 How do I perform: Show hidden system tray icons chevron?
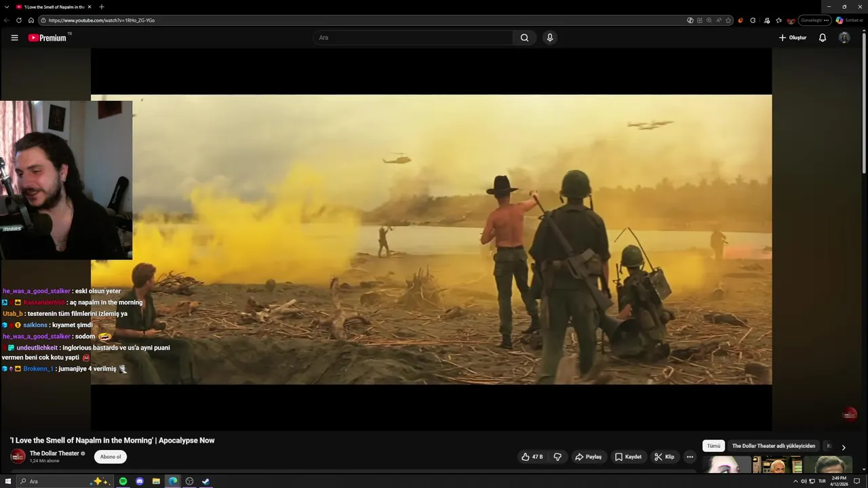[795, 481]
